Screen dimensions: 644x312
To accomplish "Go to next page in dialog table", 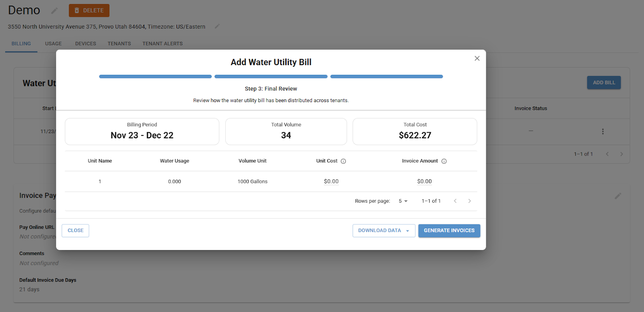I will click(469, 201).
